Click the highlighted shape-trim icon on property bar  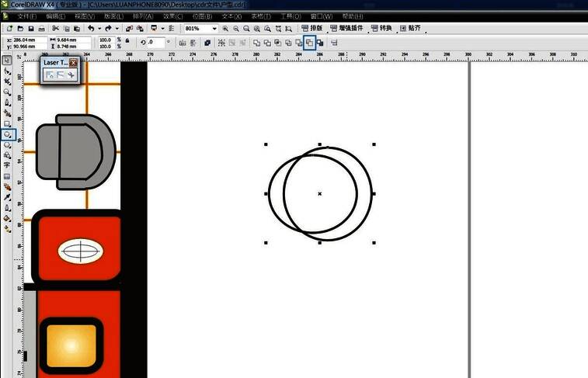[x=309, y=43]
